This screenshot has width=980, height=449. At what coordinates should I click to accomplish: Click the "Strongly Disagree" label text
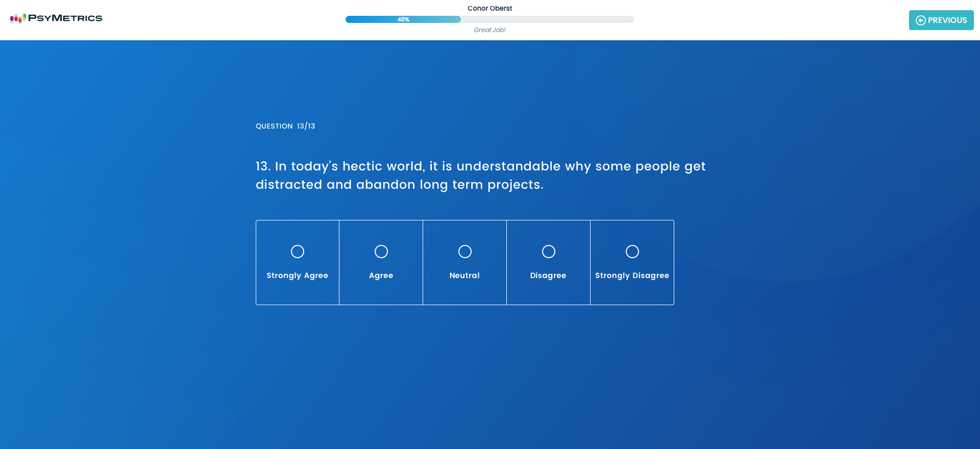[x=632, y=276]
